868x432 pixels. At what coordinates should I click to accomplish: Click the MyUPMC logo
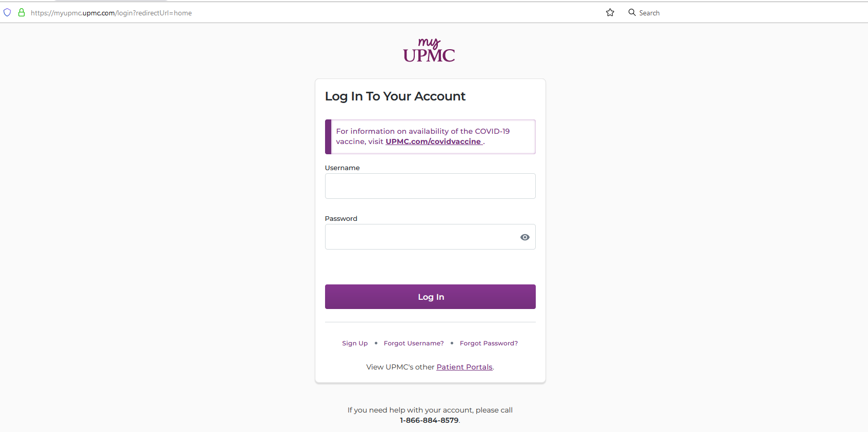[429, 50]
